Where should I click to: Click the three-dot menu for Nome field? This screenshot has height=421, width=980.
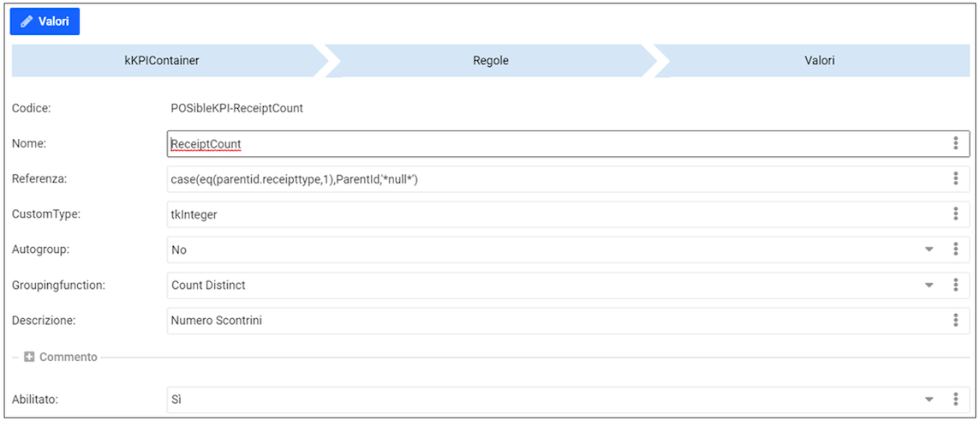pyautogui.click(x=955, y=144)
